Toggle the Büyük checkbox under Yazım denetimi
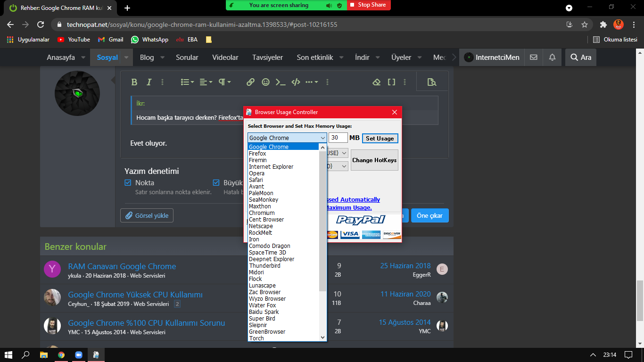This screenshot has width=644, height=362. pyautogui.click(x=216, y=182)
